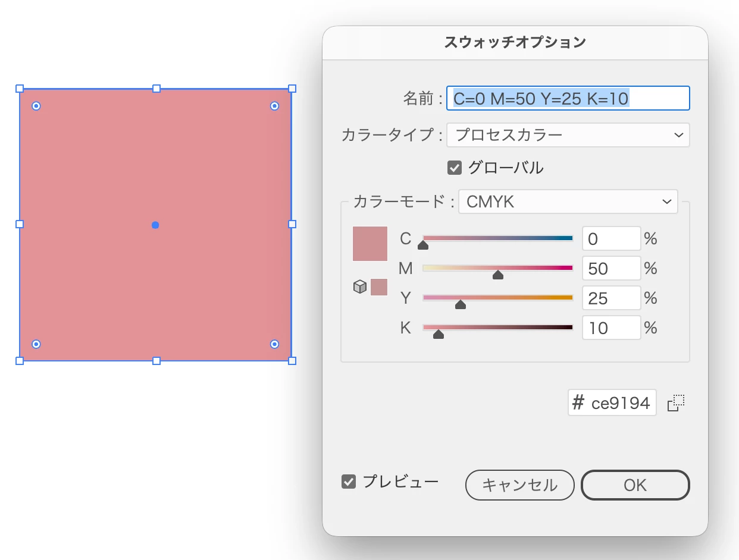Click the dashed-square icon beside the hex field
Viewport: 739px width, 560px height.
(x=677, y=403)
